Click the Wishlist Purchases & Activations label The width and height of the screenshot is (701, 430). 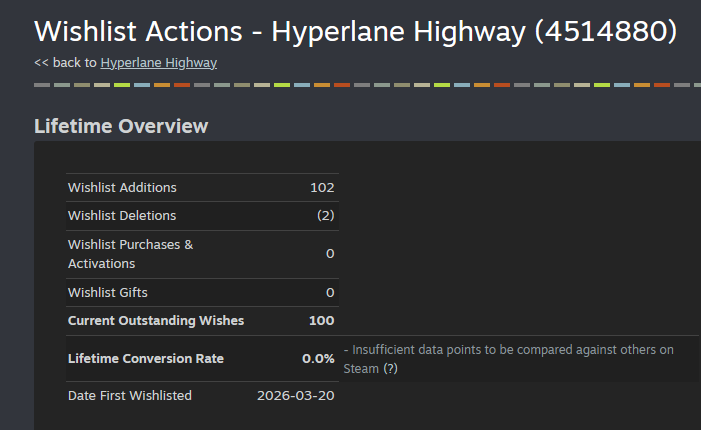(131, 254)
